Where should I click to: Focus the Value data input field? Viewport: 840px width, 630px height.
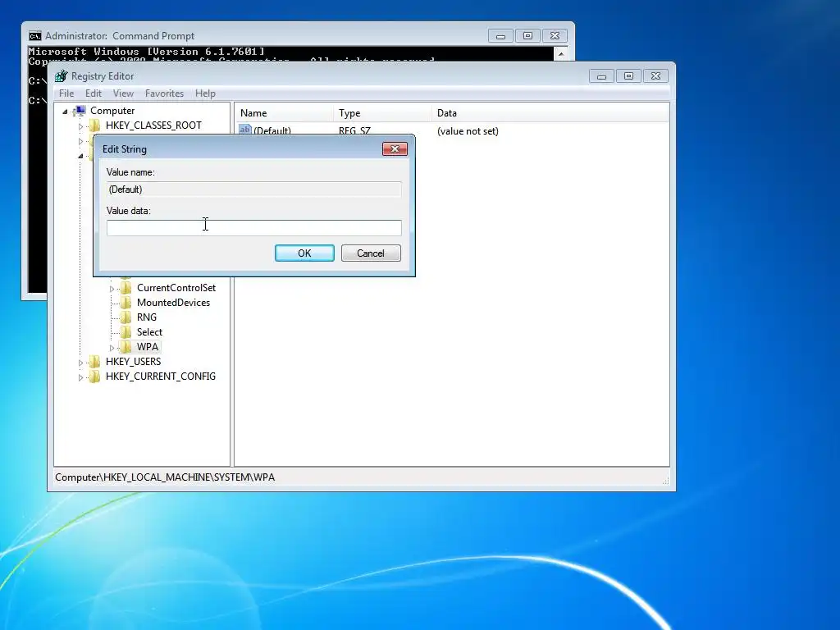click(254, 228)
